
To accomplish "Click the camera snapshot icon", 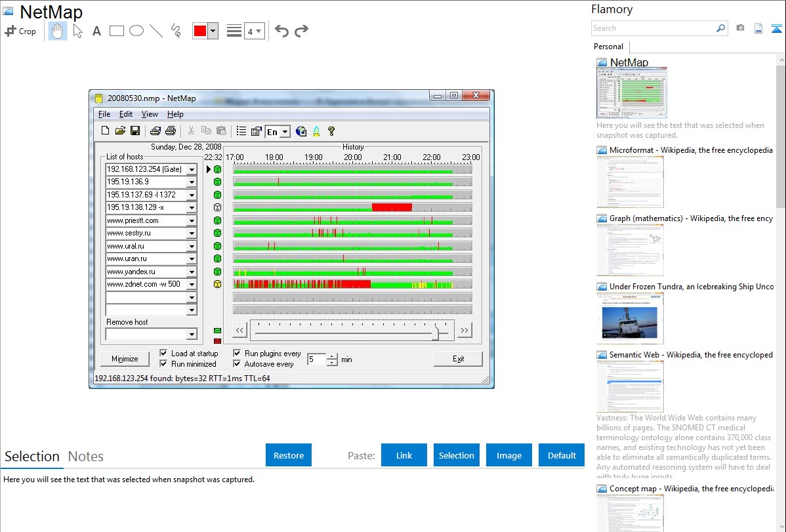I will 740,28.
